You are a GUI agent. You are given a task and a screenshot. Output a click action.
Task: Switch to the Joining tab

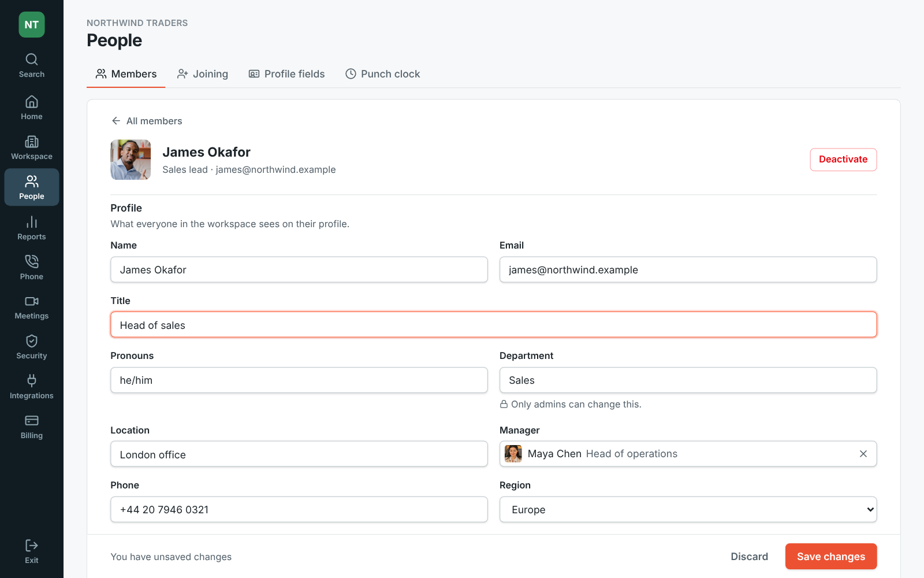[203, 74]
